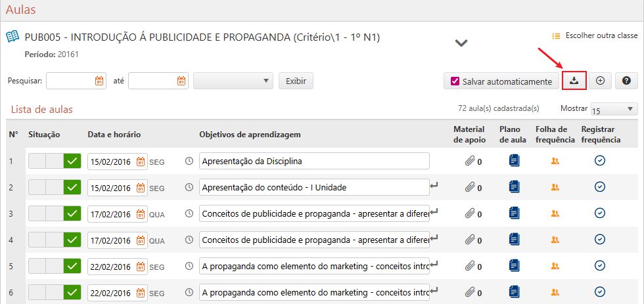This screenshot has height=304, width=644.
Task: Open folha de frequência for lesson 6
Action: click(555, 292)
